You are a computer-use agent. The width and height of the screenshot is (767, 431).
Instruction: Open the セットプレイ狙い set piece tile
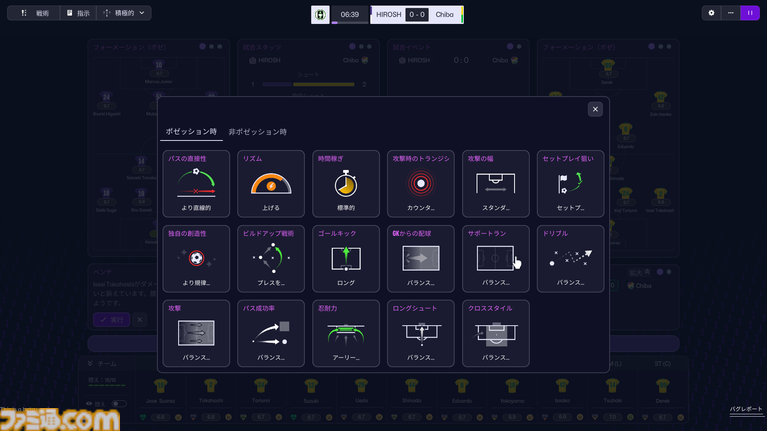[x=571, y=183]
